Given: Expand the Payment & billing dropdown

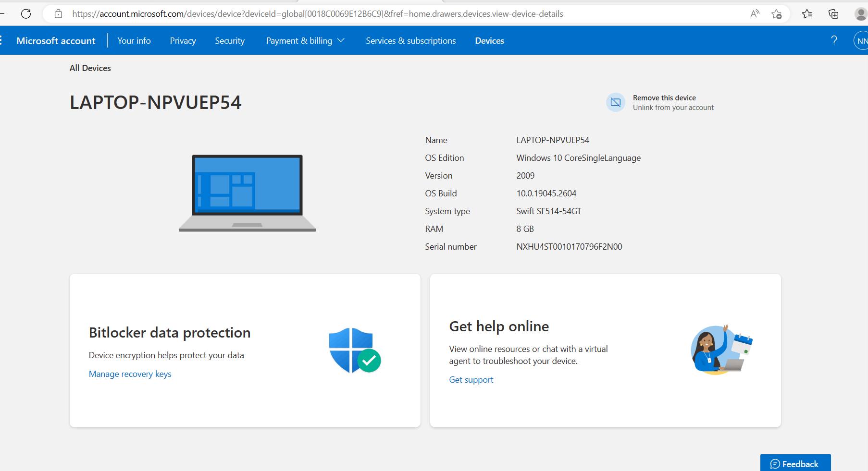Looking at the screenshot, I should coord(305,41).
